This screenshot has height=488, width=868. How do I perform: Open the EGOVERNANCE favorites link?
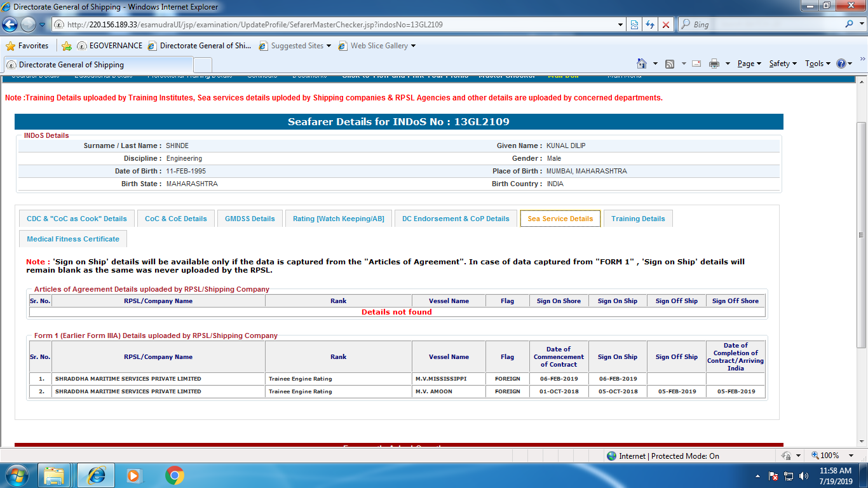coord(109,46)
